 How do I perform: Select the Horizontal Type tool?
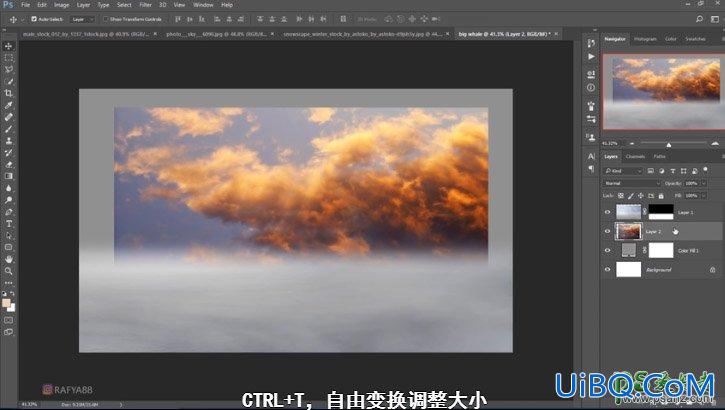pos(9,224)
